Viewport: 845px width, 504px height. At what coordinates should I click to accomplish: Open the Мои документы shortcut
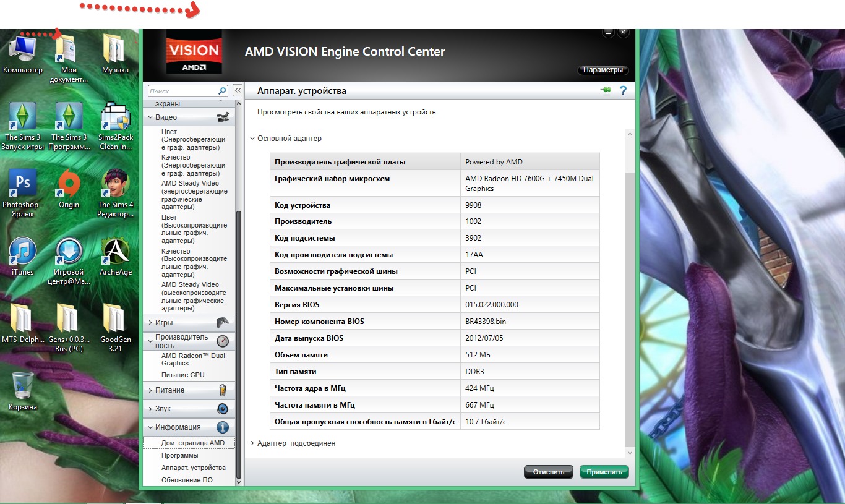tap(69, 58)
